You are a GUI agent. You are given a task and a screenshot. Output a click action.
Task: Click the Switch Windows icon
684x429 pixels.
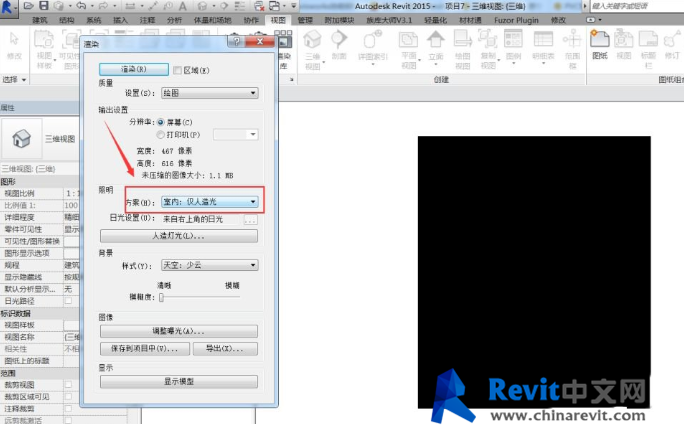pyautogui.click(x=274, y=6)
